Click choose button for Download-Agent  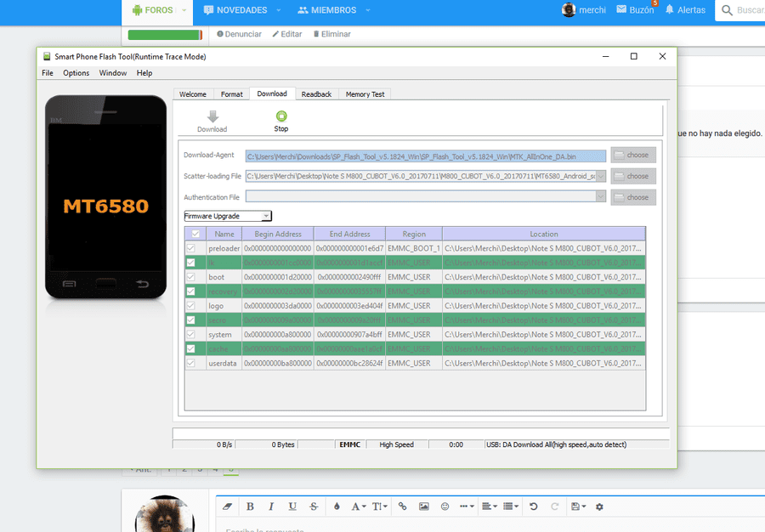pyautogui.click(x=633, y=155)
